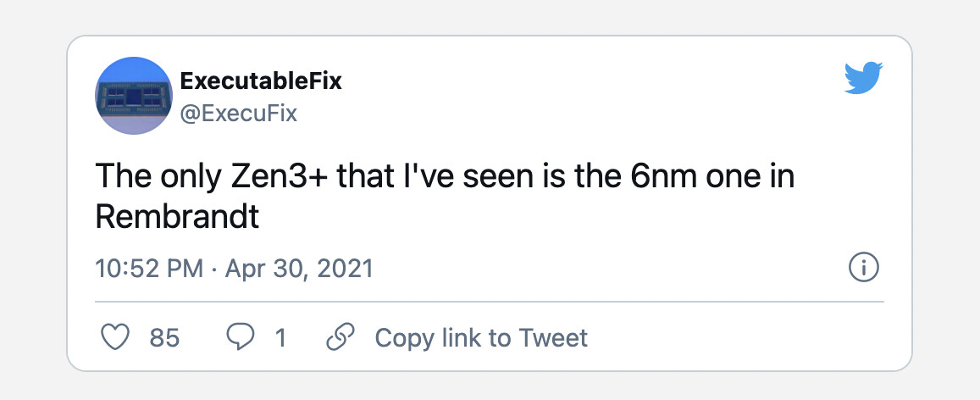980x400 pixels.
Task: Click the 85 likes count
Action: click(165, 338)
